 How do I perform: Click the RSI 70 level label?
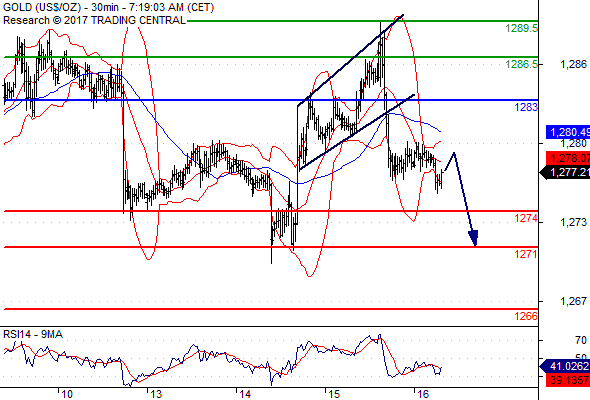click(x=581, y=341)
